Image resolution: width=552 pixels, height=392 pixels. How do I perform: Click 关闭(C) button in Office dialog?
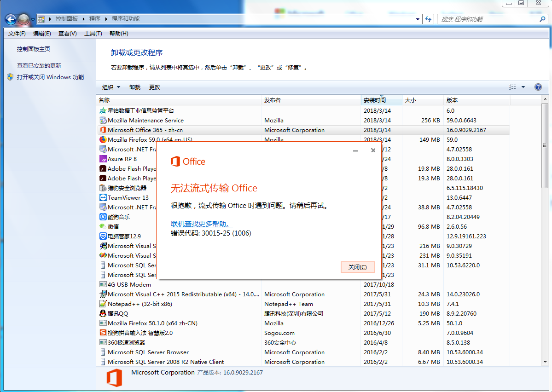[x=358, y=267]
